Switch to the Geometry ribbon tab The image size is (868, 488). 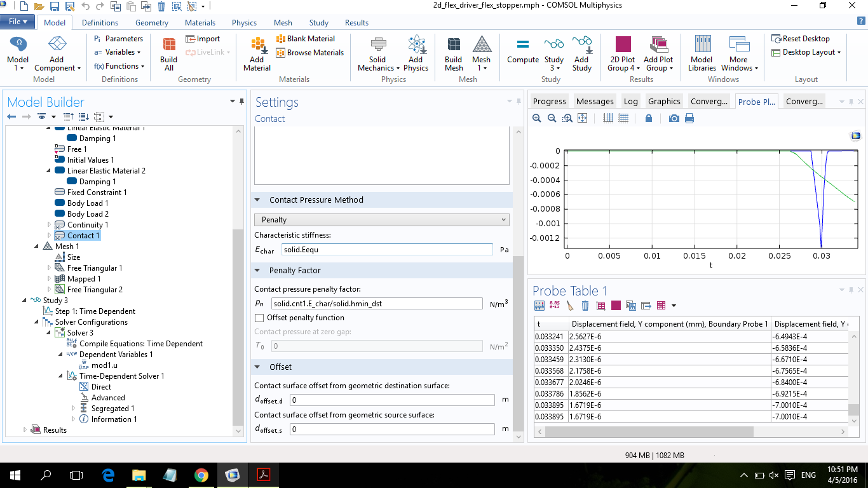(x=151, y=23)
